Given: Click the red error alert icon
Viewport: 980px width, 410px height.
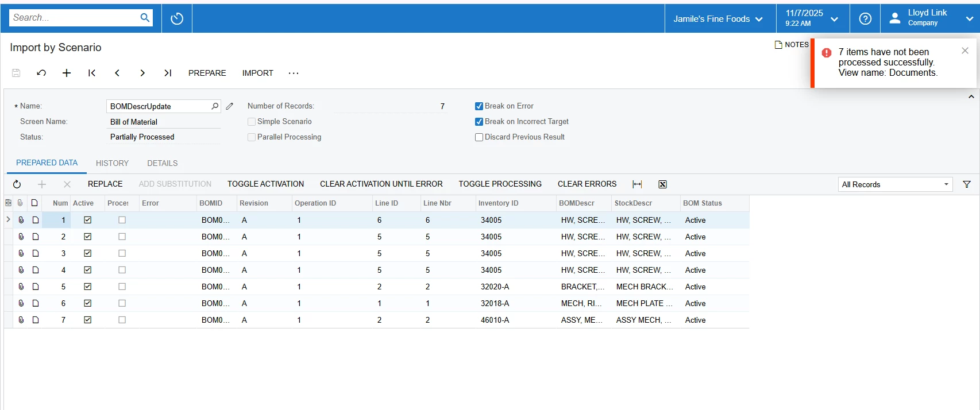Looking at the screenshot, I should tap(827, 53).
